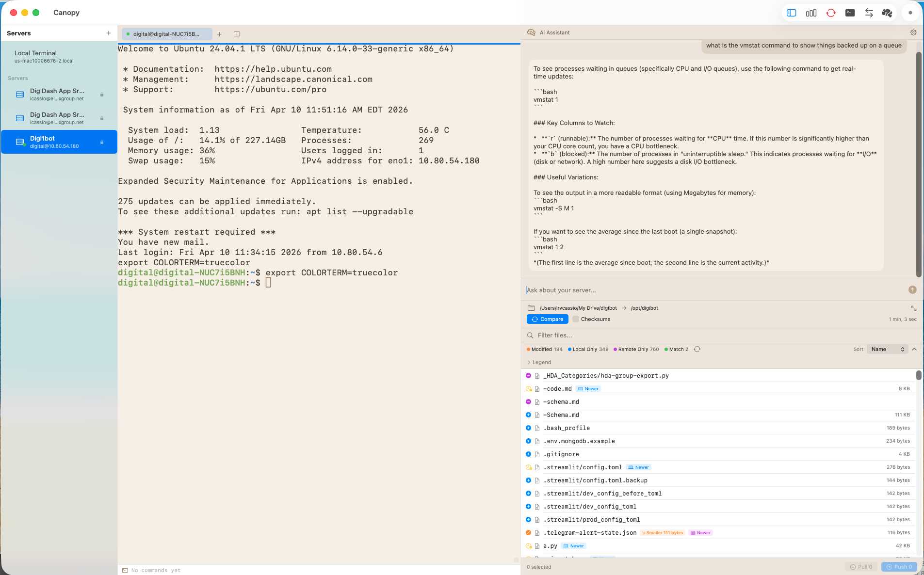Click the terminal prompt cursor line

click(x=195, y=283)
